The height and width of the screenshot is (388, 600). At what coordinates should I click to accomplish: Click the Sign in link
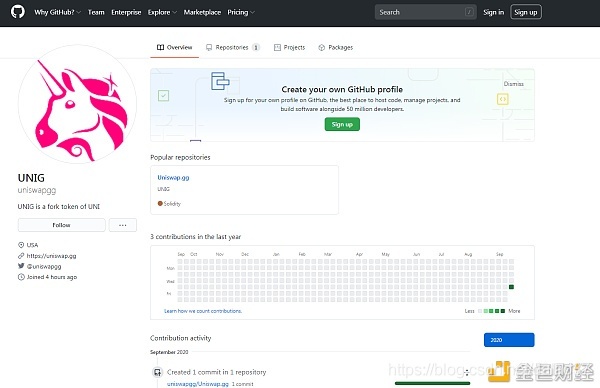(x=494, y=12)
